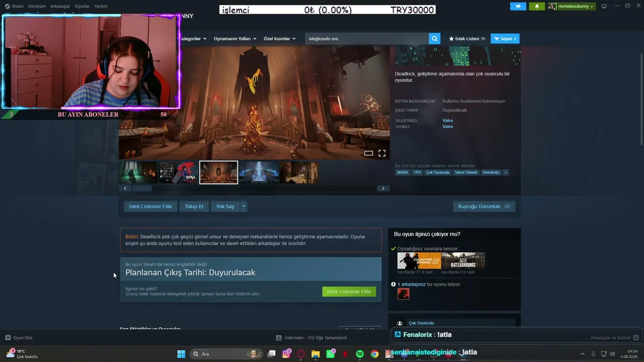Image resolution: width=644 pixels, height=362 pixels.
Task: Open the Görünüm menu
Action: pos(37,7)
